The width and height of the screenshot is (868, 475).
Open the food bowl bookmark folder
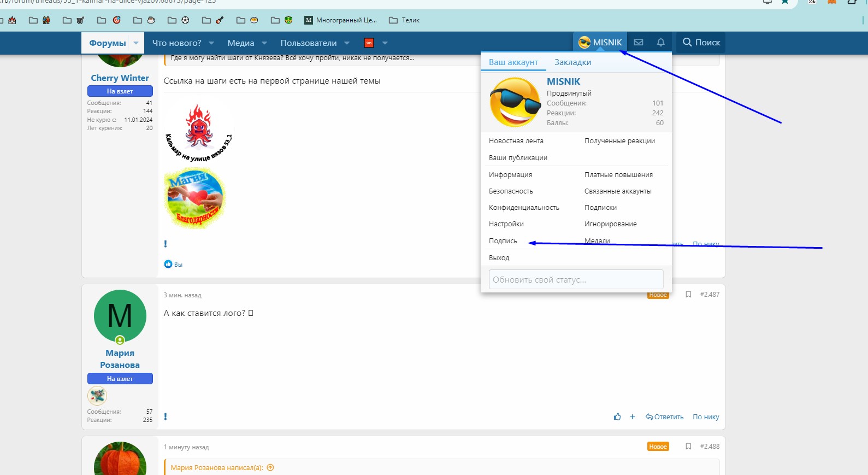tap(247, 20)
